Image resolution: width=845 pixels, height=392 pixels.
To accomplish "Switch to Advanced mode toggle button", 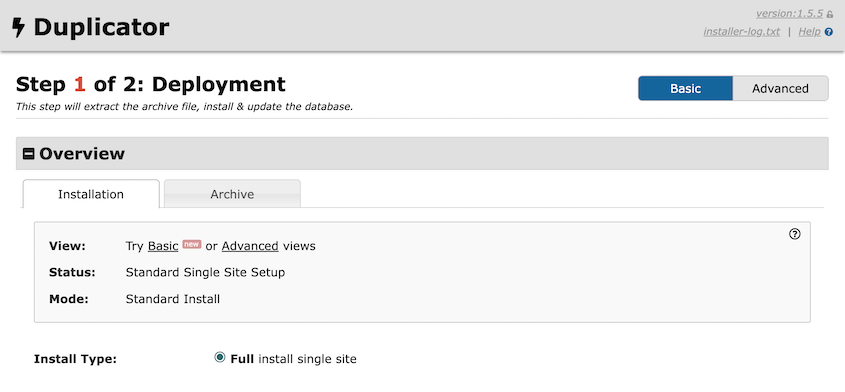I will click(x=780, y=88).
